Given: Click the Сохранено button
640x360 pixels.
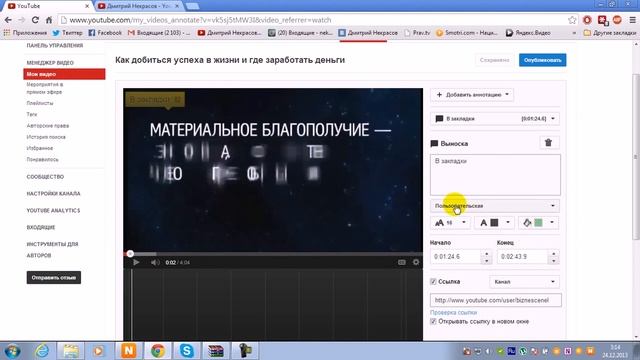Looking at the screenshot, I should tap(494, 60).
